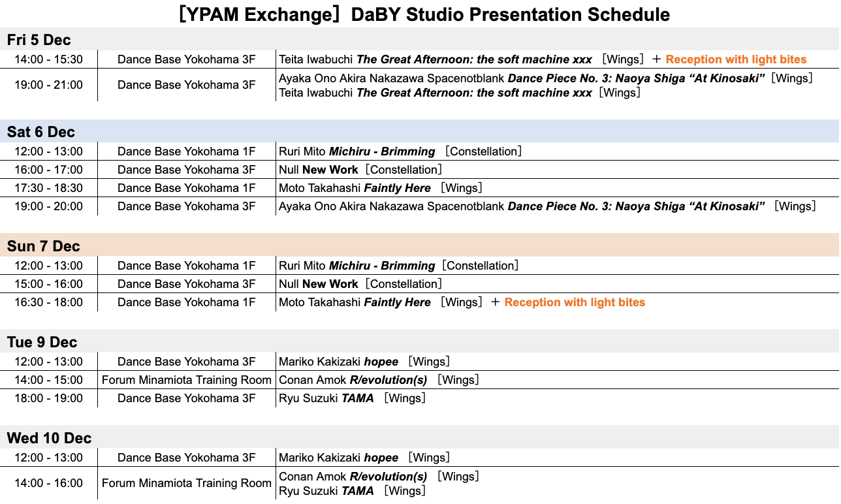Select the Tue 9 Dec date header
Image resolution: width=841 pixels, height=504 pixels.
[x=42, y=342]
